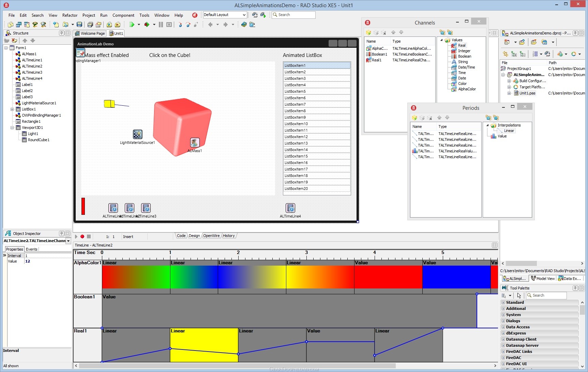Screen dimensions: 588x372
Task: Click the red-to-green Linear segment of AlphaColor1
Action: click(136, 277)
